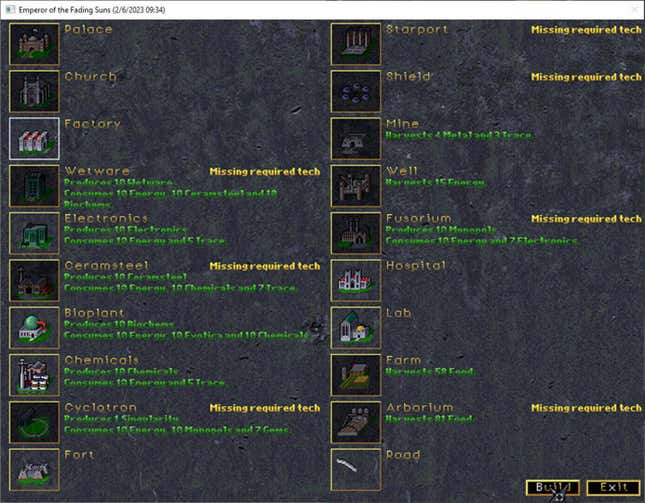
Task: Click the Church label text
Action: 90,76
